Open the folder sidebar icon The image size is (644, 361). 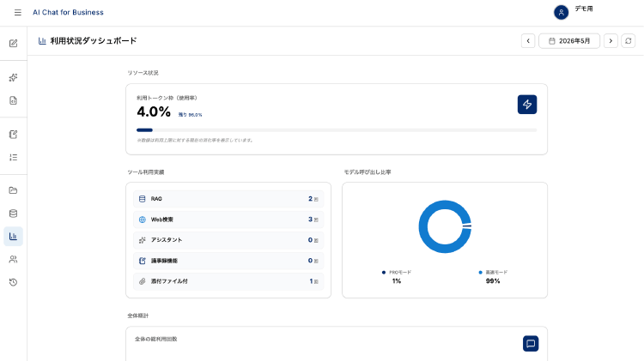point(13,190)
